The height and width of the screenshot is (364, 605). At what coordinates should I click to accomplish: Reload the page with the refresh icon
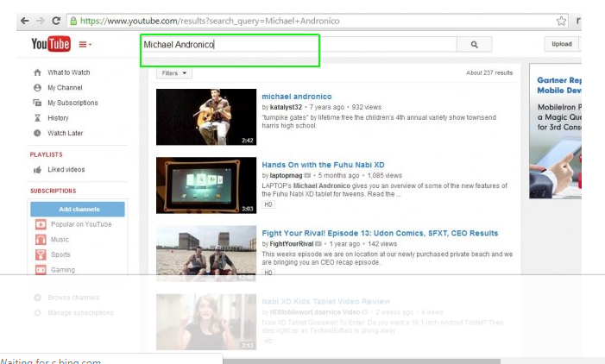tap(56, 21)
